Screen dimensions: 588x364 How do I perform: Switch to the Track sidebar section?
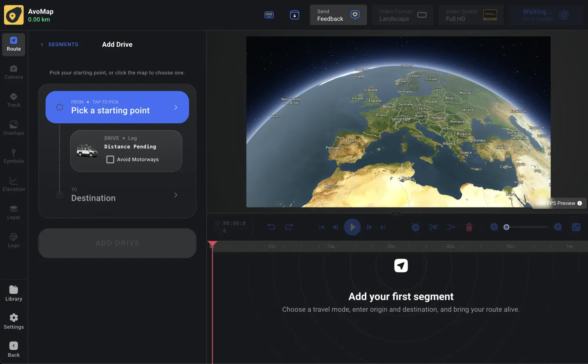[14, 100]
